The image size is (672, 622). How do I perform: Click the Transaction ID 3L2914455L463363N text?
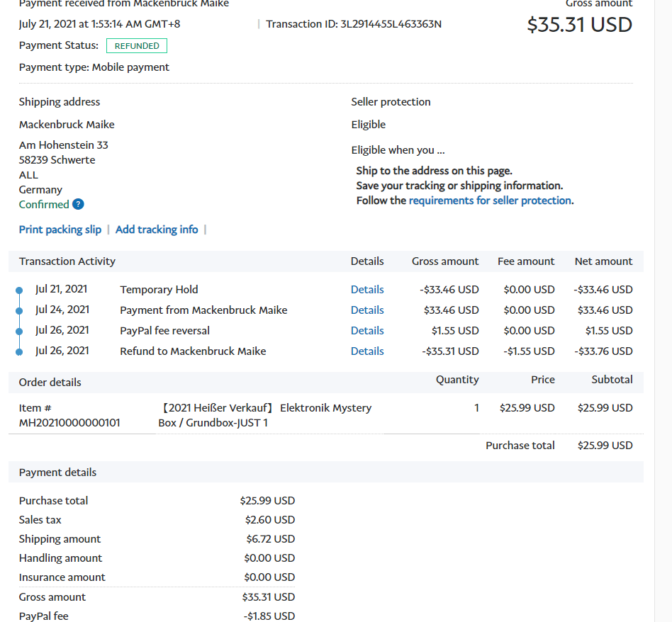click(354, 24)
